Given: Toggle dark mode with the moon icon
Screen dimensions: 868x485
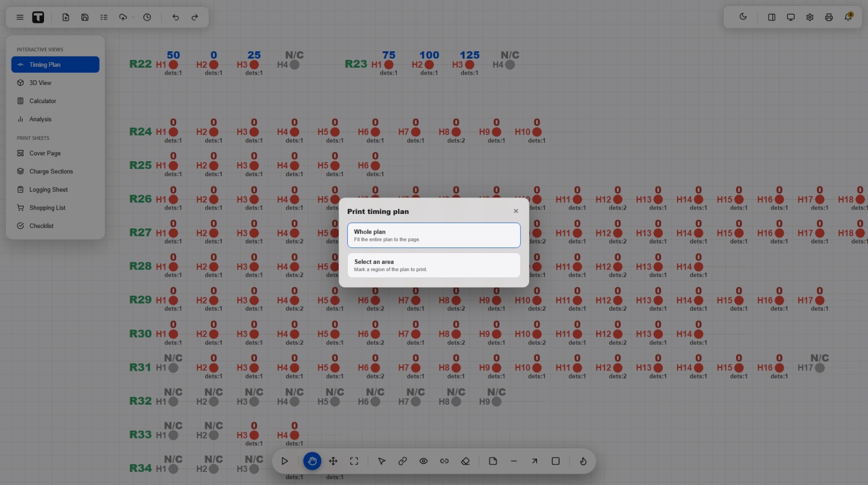Looking at the screenshot, I should (x=743, y=17).
